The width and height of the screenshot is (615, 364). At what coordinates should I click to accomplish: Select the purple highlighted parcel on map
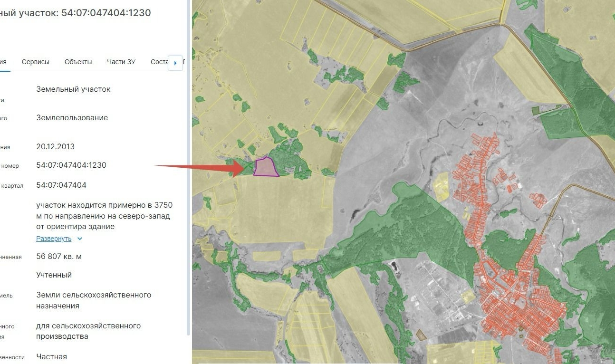(265, 167)
